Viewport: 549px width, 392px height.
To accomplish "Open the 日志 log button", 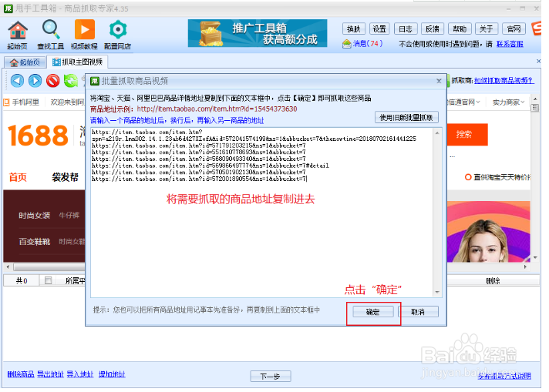I will (x=406, y=28).
